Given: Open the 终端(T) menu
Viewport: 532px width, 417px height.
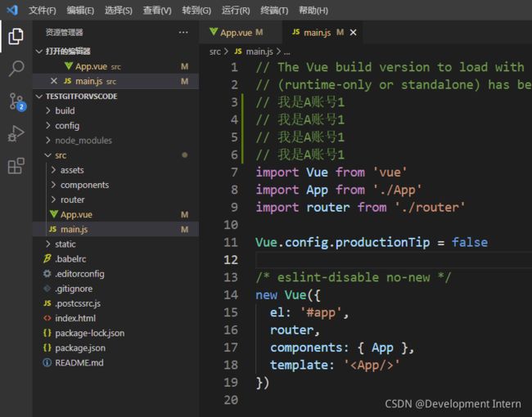Looking at the screenshot, I should tap(274, 11).
